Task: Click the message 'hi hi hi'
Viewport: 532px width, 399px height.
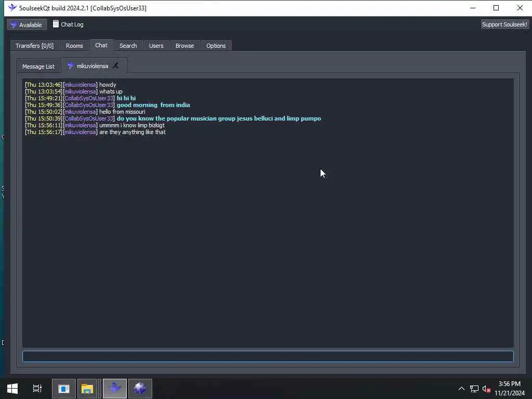Action: click(126, 98)
